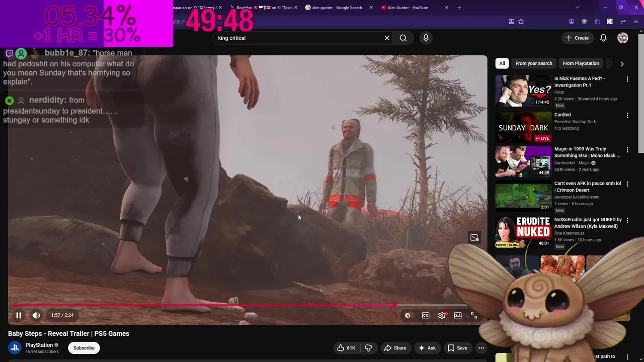Click the Create button
This screenshot has height=362, width=644.
click(577, 38)
